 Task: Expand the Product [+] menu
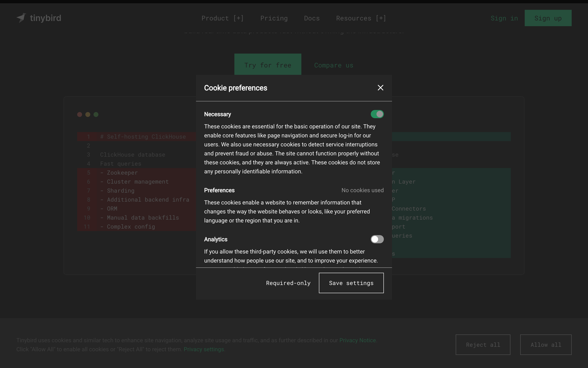pos(222,18)
